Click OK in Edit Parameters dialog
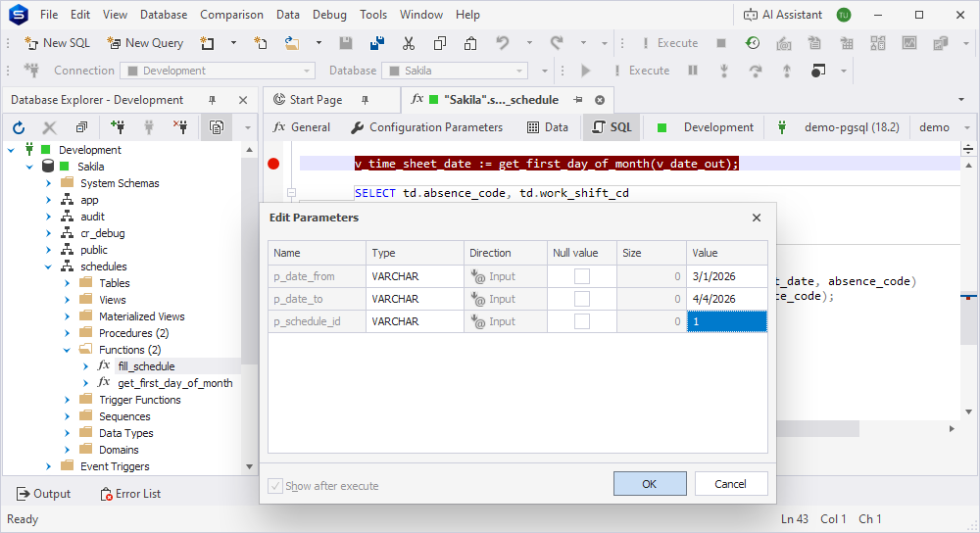980x533 pixels. pyautogui.click(x=650, y=484)
